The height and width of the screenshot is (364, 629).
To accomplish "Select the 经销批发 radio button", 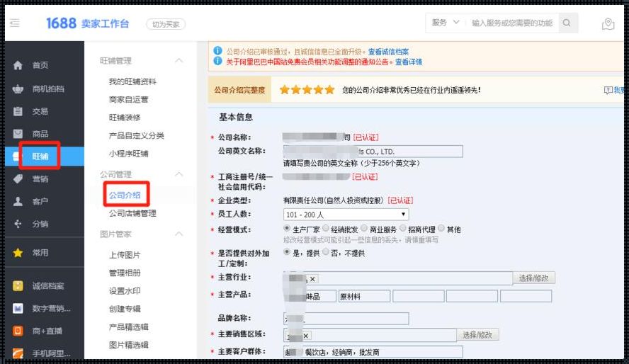I will (x=326, y=229).
